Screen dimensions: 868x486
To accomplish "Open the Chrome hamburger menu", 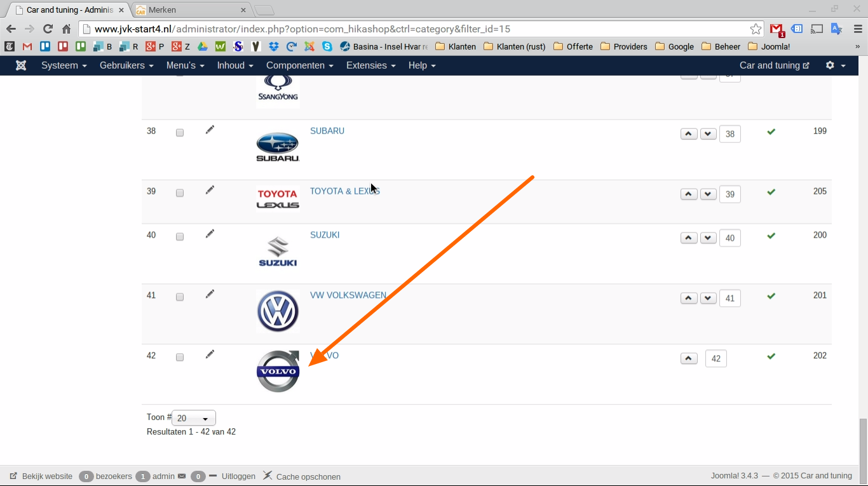I will (857, 29).
